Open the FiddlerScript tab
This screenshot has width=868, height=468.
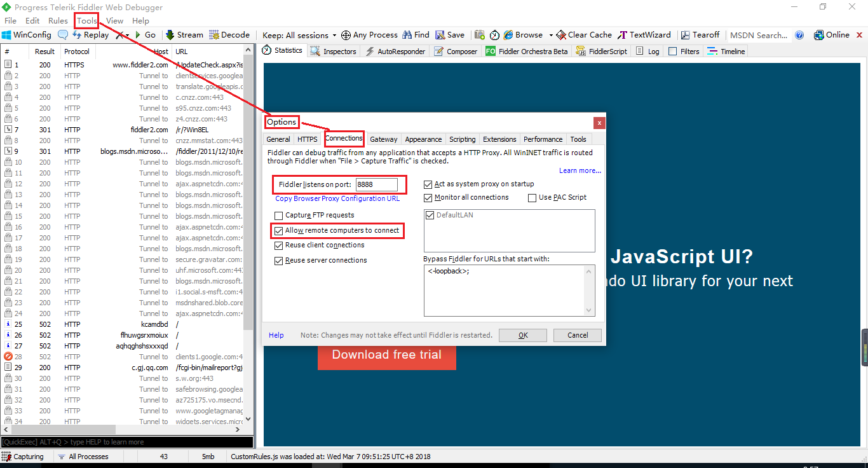[x=602, y=51]
